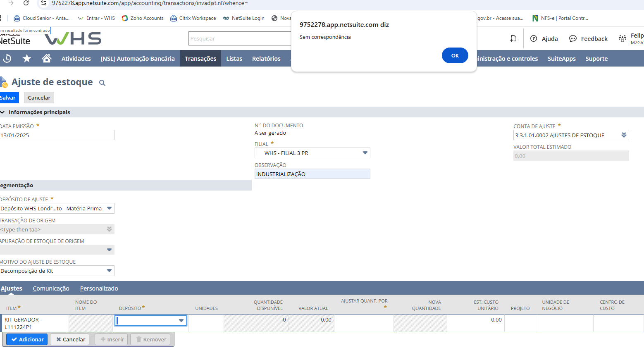Open the Filial dropdown
644x348 pixels.
pyautogui.click(x=365, y=153)
